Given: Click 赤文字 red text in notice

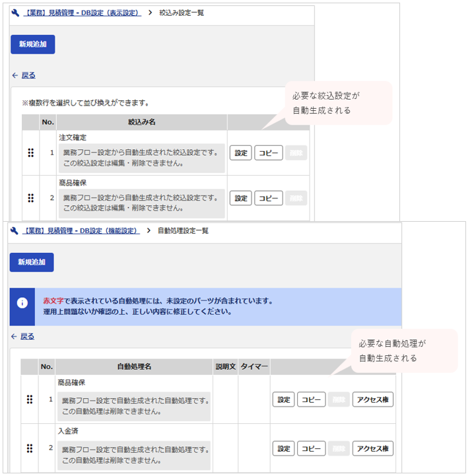Looking at the screenshot, I should coord(53,300).
